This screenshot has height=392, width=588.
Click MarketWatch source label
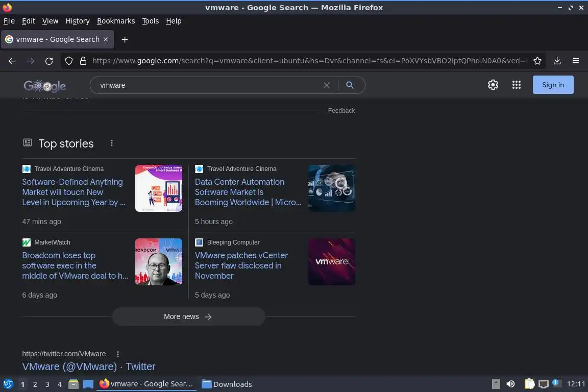[x=52, y=242]
